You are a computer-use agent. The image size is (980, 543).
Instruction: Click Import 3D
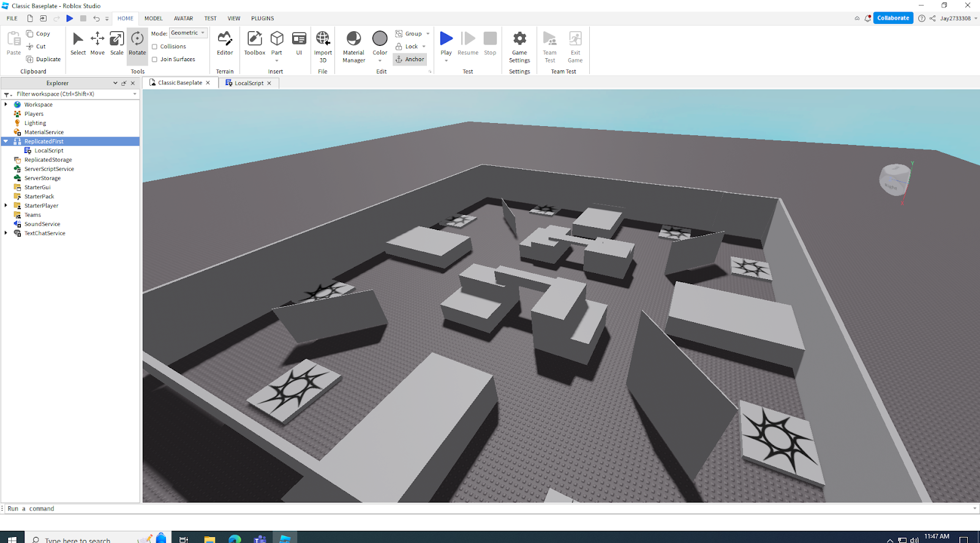pyautogui.click(x=323, y=47)
